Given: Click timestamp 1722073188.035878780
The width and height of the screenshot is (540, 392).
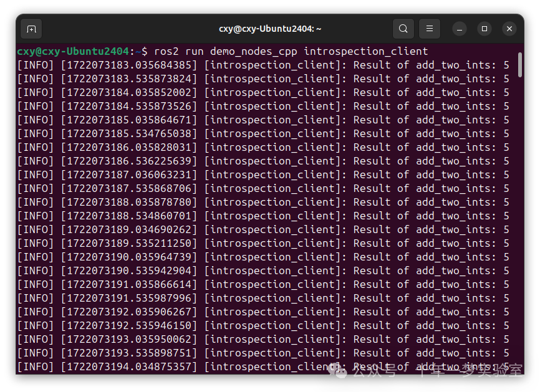Looking at the screenshot, I should pyautogui.click(x=129, y=203).
